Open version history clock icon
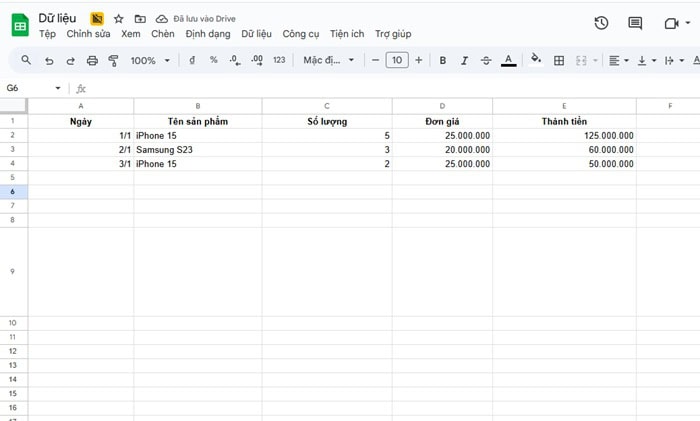 tap(601, 23)
